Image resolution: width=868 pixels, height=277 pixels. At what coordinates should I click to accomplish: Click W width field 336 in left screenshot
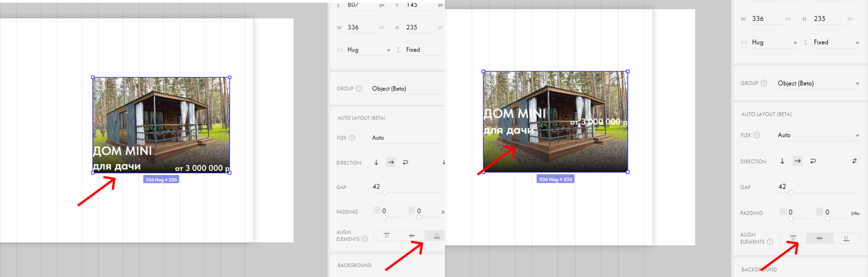click(362, 27)
